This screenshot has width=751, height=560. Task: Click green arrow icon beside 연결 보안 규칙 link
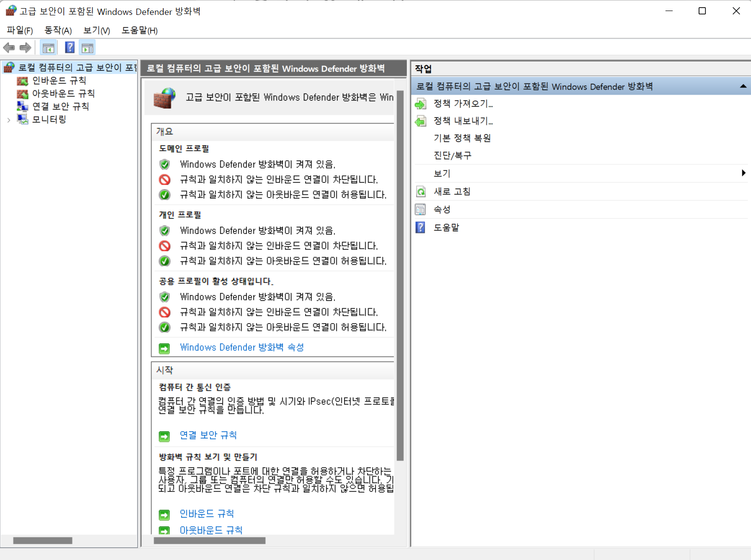[x=164, y=436]
